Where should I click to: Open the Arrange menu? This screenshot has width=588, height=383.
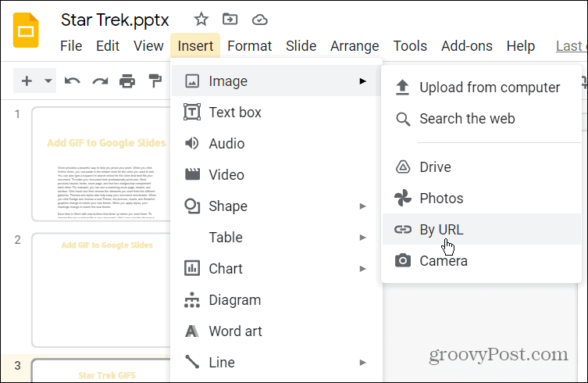tap(355, 46)
